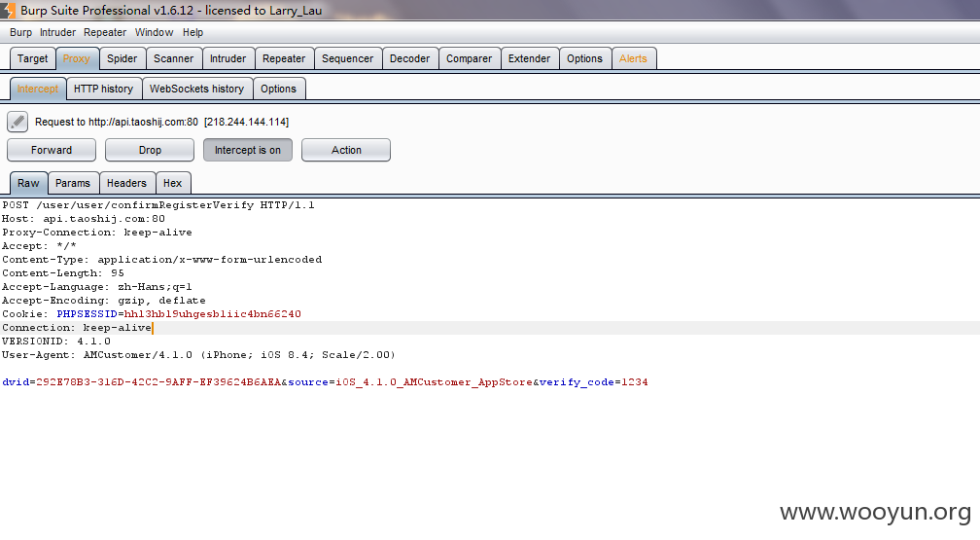Drop the intercepted request
The height and width of the screenshot is (540, 980).
tap(150, 150)
